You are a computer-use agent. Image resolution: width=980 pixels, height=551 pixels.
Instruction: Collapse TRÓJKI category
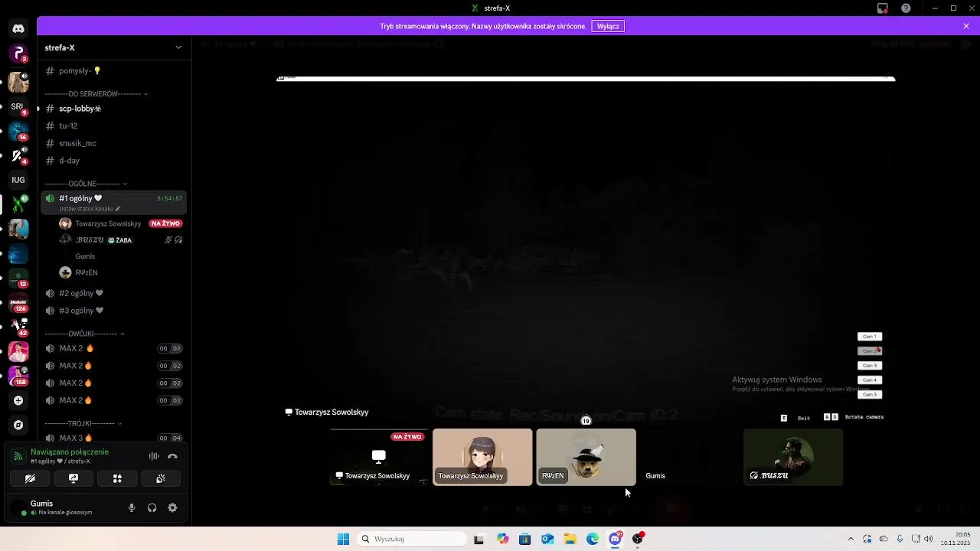[x=83, y=423]
